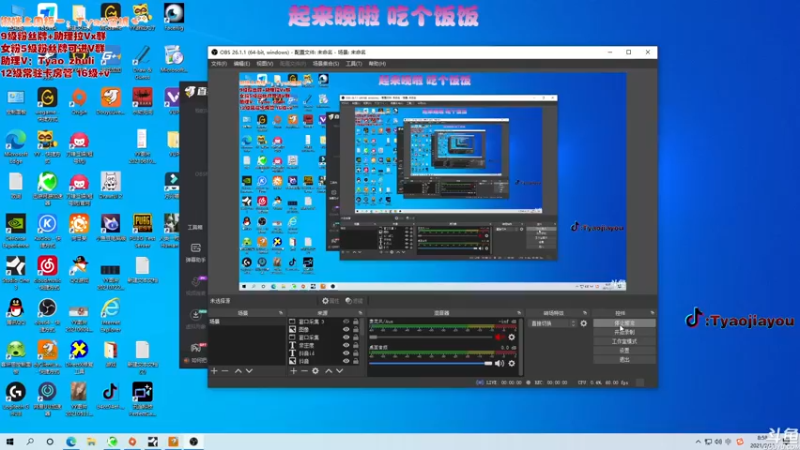Adjust the desktop audio volume slider

431,363
